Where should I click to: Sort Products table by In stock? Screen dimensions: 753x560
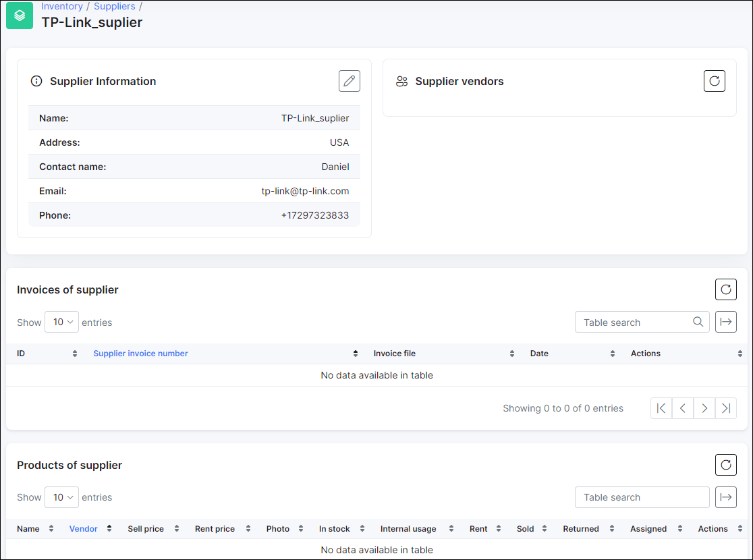341,529
